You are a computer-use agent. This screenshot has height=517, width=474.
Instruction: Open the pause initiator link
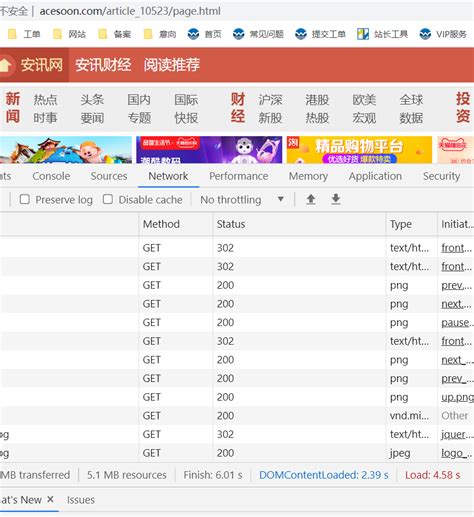456,322
